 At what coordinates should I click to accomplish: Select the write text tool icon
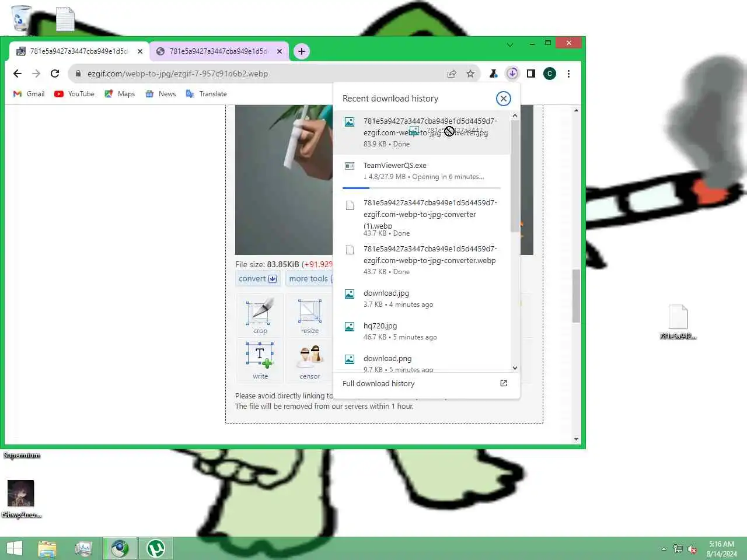pyautogui.click(x=260, y=361)
